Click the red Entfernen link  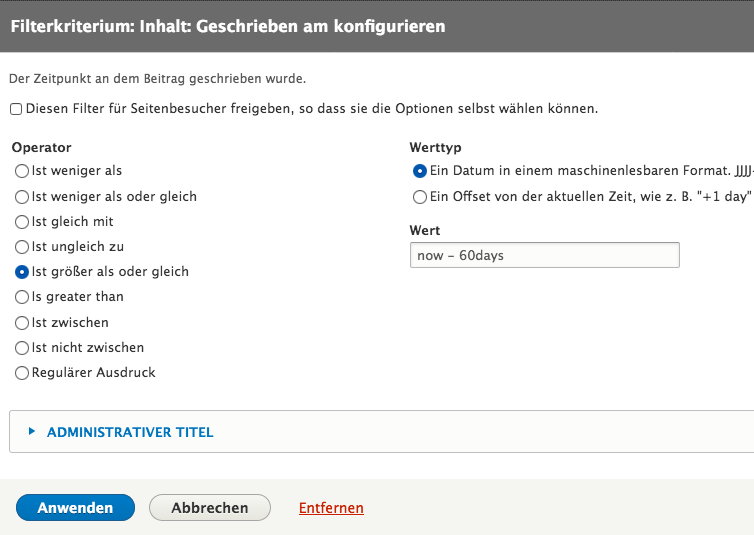coord(331,508)
